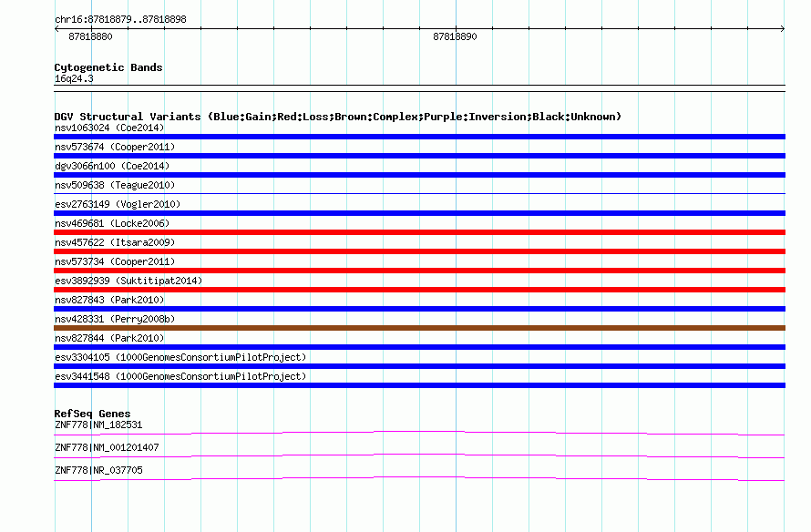Click the red loss bar under nsv469681
Viewport: 811px width, 532px height.
tap(419, 232)
